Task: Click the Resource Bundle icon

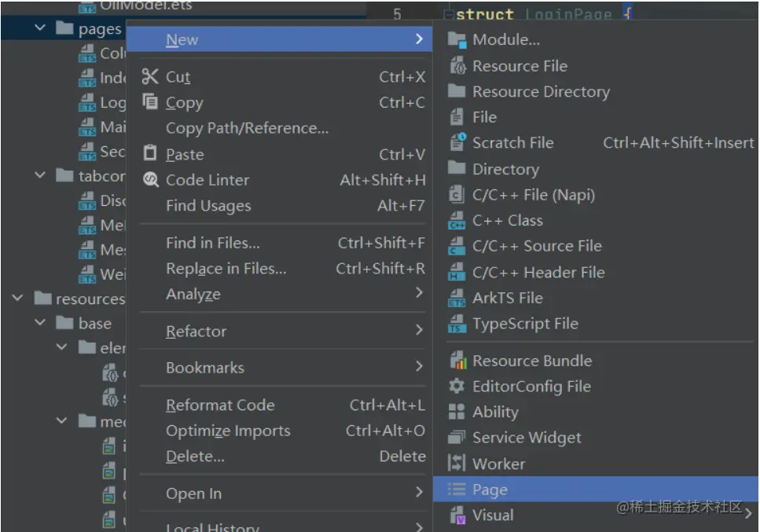Action: tap(457, 361)
